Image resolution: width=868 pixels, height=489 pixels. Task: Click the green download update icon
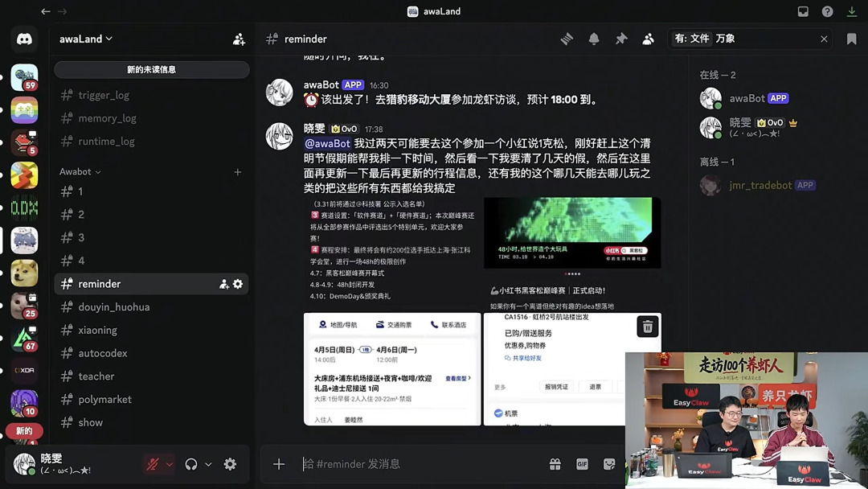(x=851, y=11)
